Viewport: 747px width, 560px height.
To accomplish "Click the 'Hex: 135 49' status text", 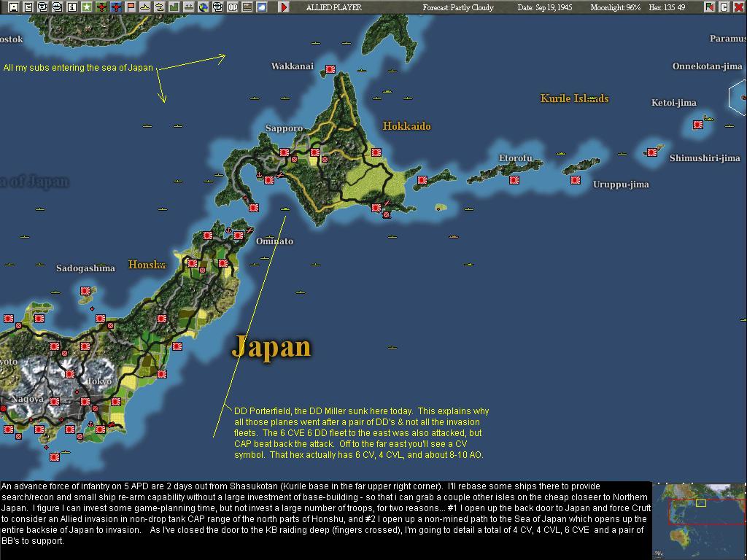I will coord(667,7).
